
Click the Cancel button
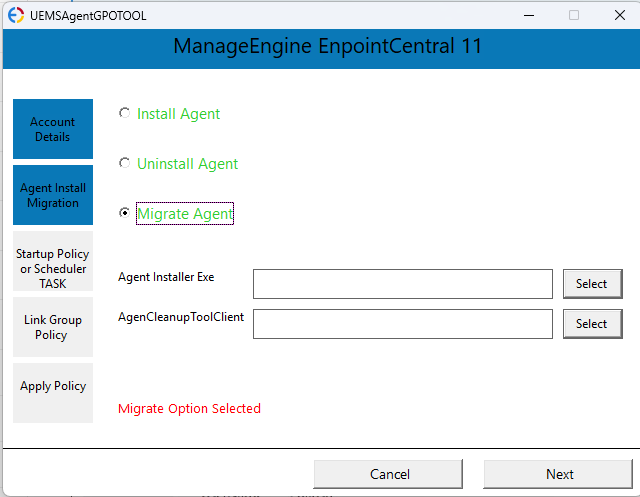coord(388,474)
